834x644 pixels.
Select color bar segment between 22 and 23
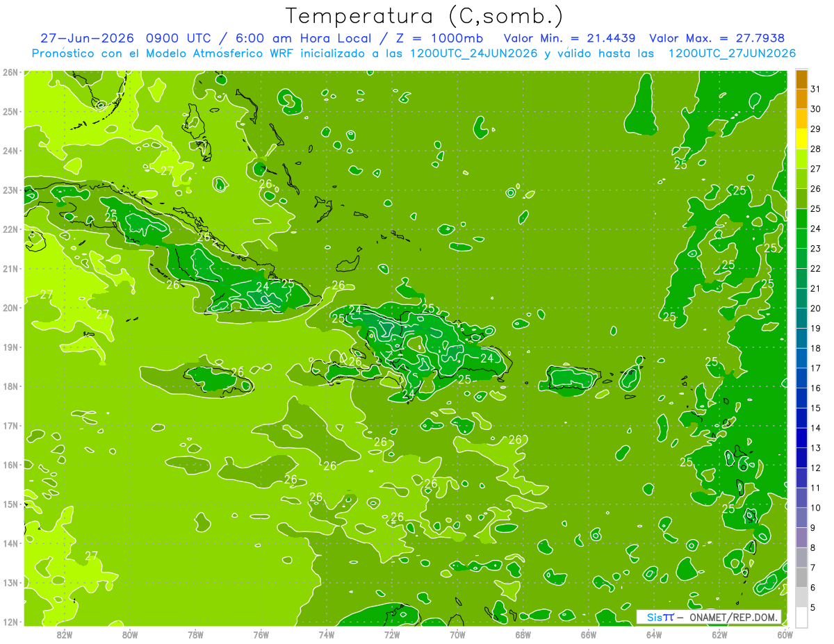pyautogui.click(x=801, y=258)
